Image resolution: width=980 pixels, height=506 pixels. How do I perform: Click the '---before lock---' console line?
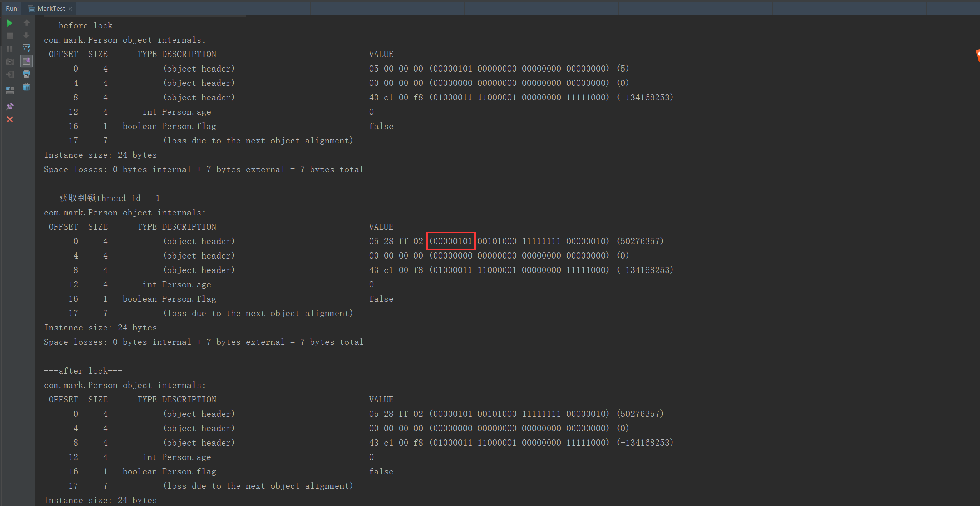[85, 25]
